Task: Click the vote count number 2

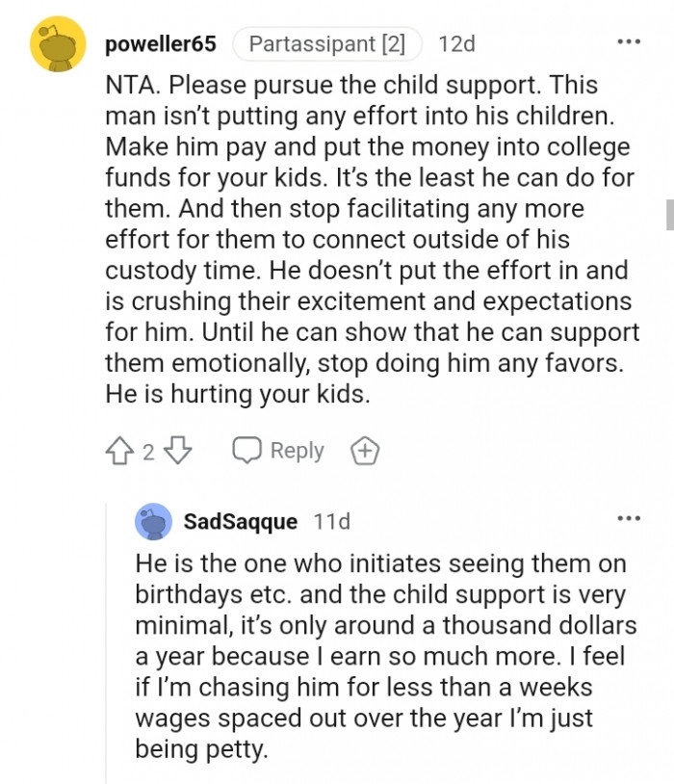Action: (x=149, y=452)
